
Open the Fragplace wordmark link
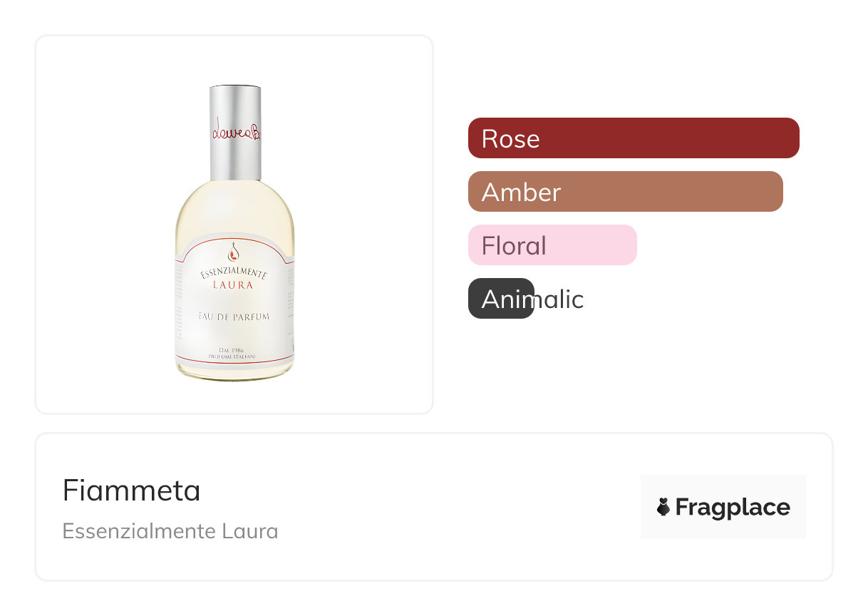coord(732,507)
